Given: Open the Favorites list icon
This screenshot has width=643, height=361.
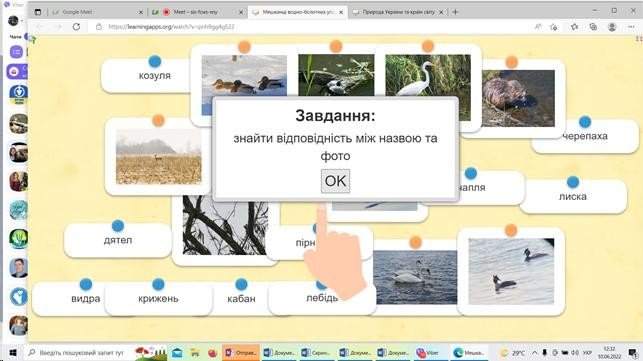Looking at the screenshot, I should pyautogui.click(x=575, y=27).
